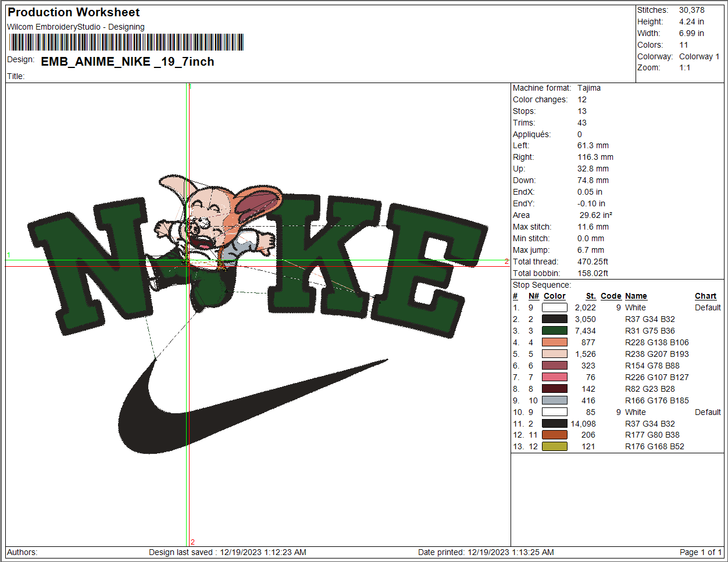Image resolution: width=728 pixels, height=562 pixels.
Task: Click the Machine format value Tajima
Action: [589, 88]
